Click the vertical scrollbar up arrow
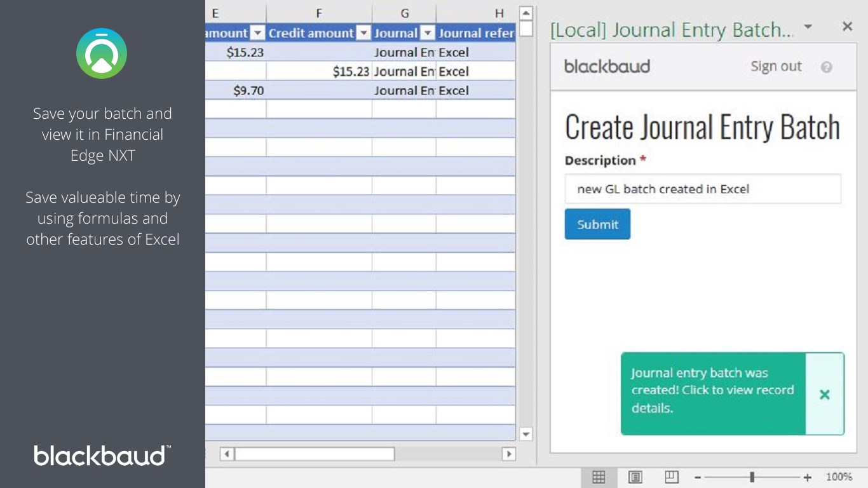868x488 pixels. (526, 13)
